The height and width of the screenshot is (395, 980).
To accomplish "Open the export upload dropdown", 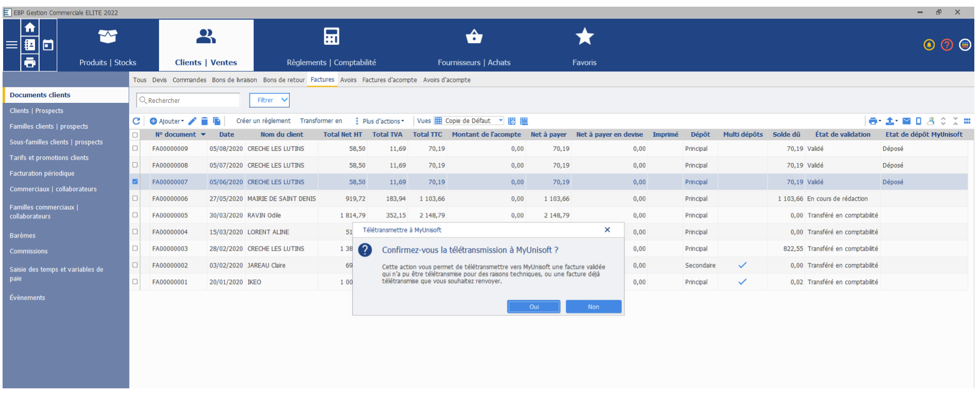I will coord(891,121).
